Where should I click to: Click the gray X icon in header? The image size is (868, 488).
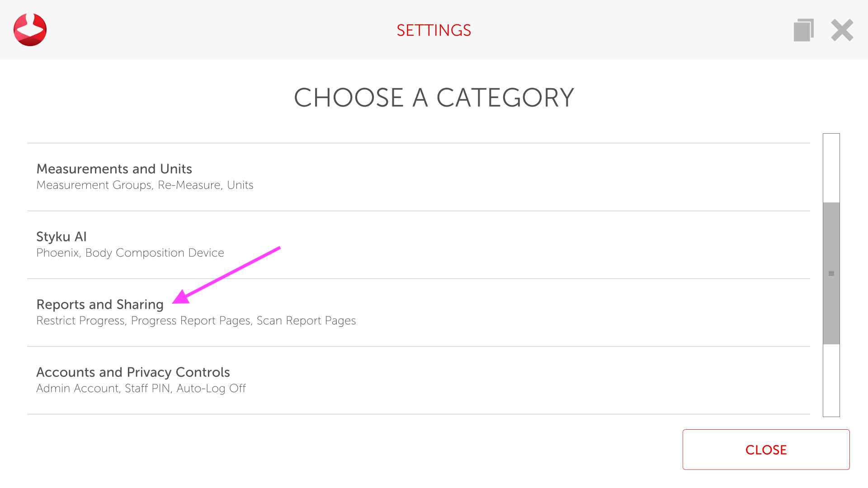(x=842, y=30)
